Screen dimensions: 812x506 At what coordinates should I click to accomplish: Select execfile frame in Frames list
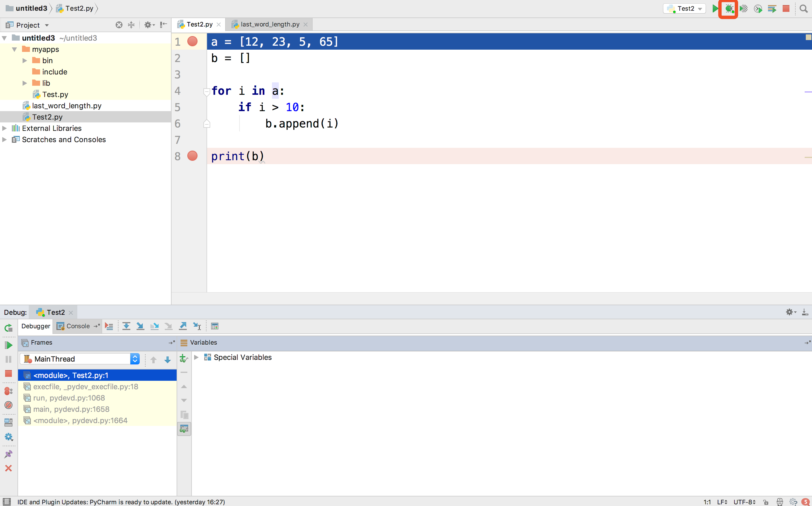(97, 387)
